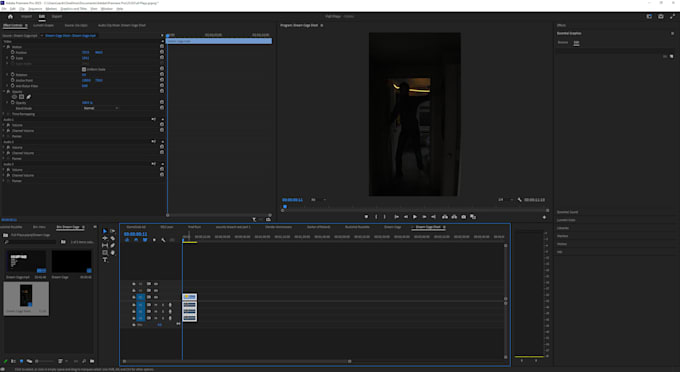Step back one frame in Program monitor

point(406,217)
